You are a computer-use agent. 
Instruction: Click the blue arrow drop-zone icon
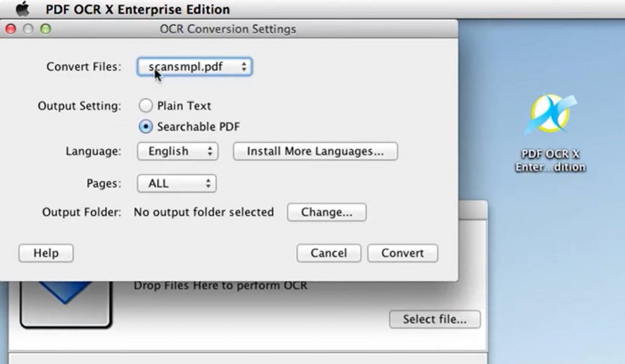tap(65, 299)
